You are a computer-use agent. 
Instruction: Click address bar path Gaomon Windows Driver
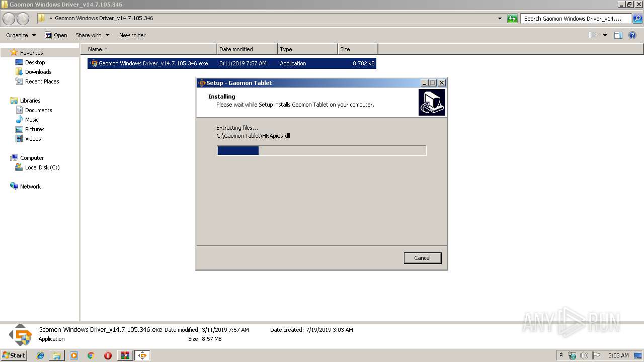click(x=104, y=18)
